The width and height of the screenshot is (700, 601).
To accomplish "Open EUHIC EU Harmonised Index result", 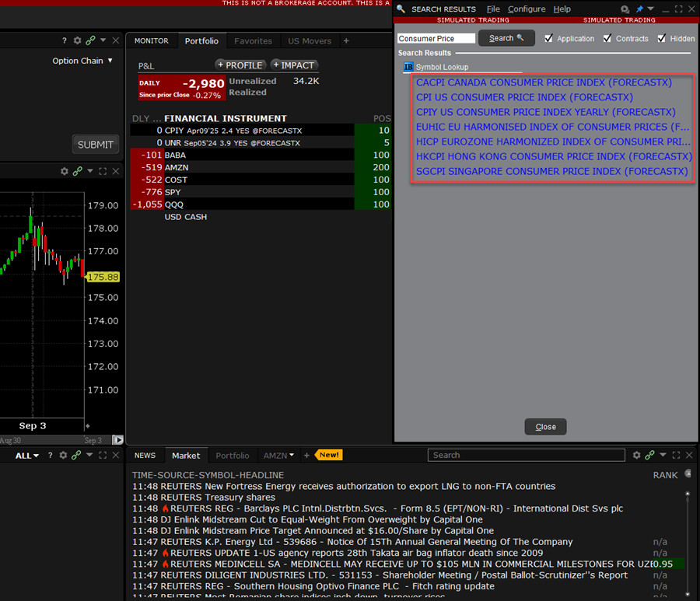I will coord(553,127).
